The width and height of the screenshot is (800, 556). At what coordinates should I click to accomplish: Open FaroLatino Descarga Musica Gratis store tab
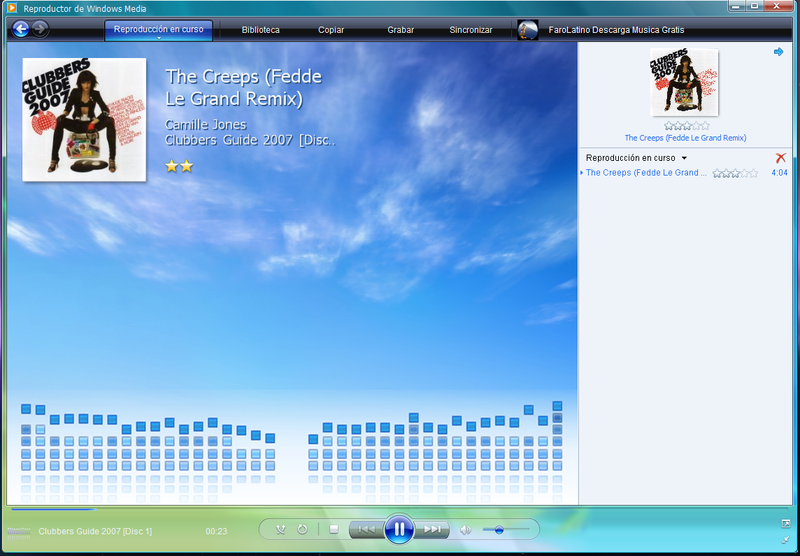click(616, 30)
